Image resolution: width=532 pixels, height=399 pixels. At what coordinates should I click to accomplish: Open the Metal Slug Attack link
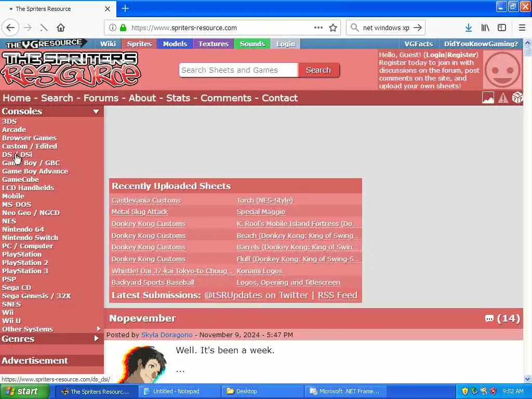point(139,212)
